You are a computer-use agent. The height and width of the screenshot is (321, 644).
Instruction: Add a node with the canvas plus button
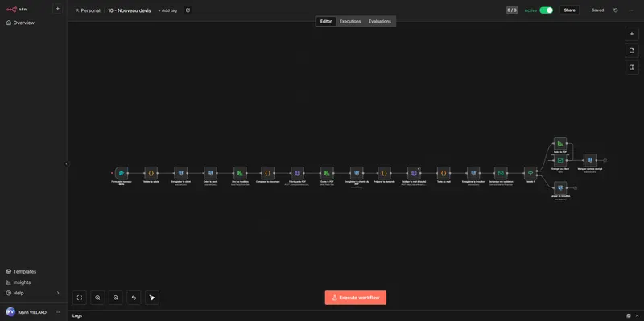pyautogui.click(x=632, y=34)
